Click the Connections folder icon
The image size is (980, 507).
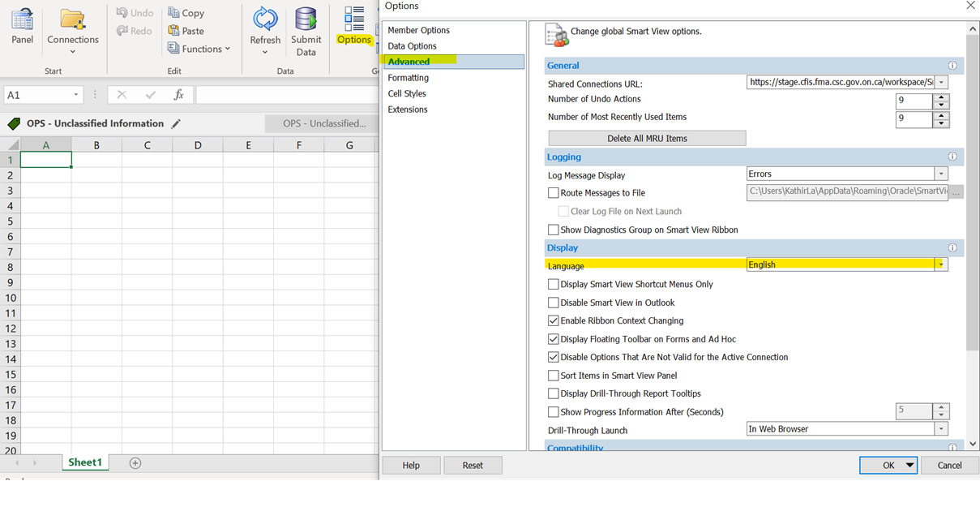point(73,20)
